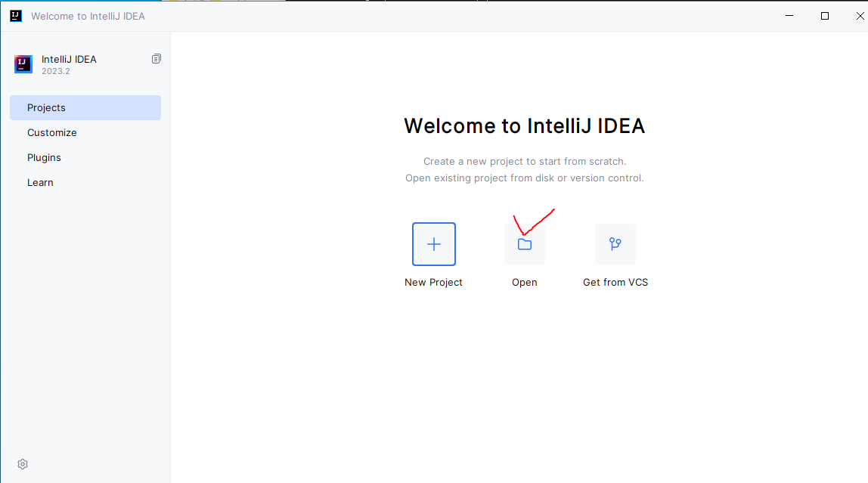
Task: Click the 'Create a new project' description text
Action: [525, 162]
